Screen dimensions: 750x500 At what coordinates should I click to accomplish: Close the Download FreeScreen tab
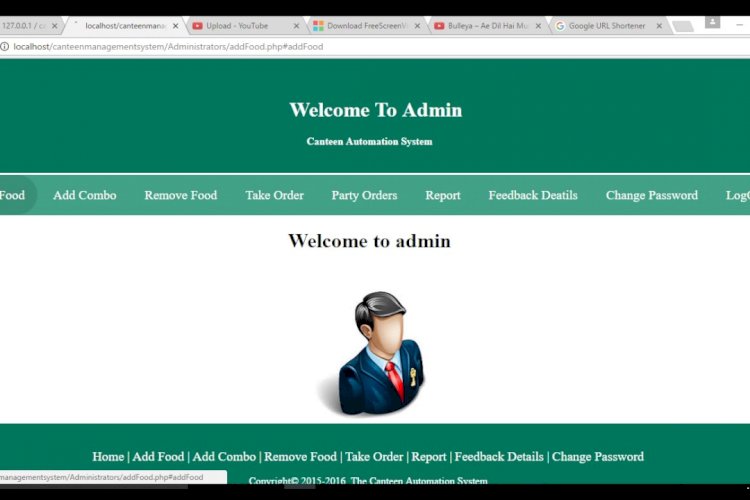tap(418, 26)
